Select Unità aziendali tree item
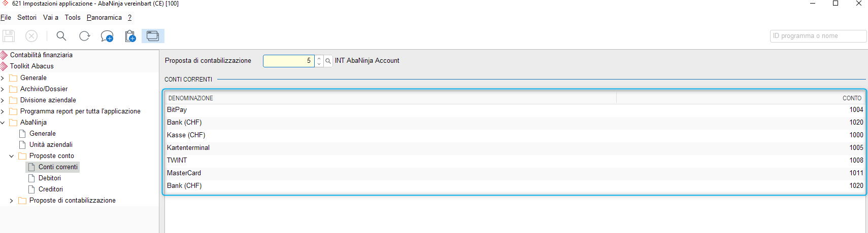 tap(51, 145)
